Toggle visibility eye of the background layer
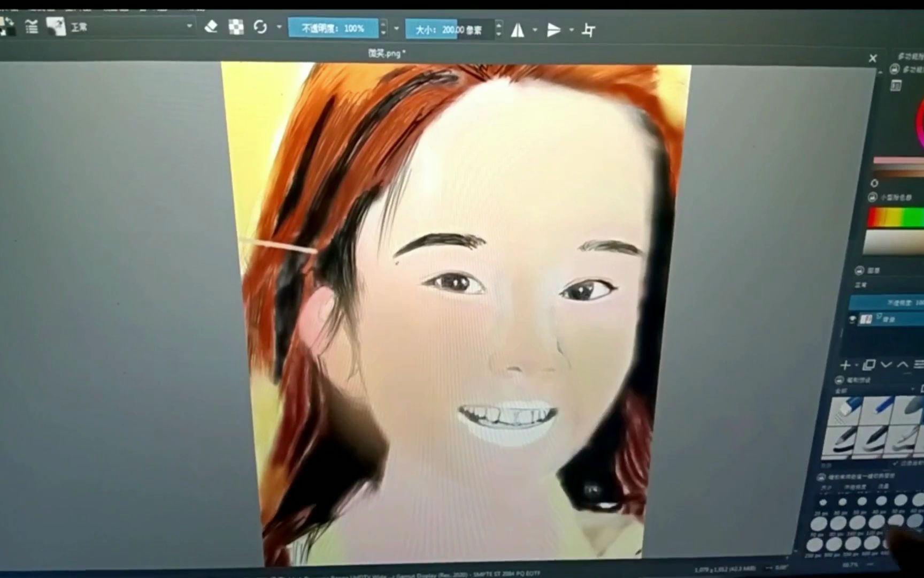Image resolution: width=924 pixels, height=578 pixels. point(852,320)
